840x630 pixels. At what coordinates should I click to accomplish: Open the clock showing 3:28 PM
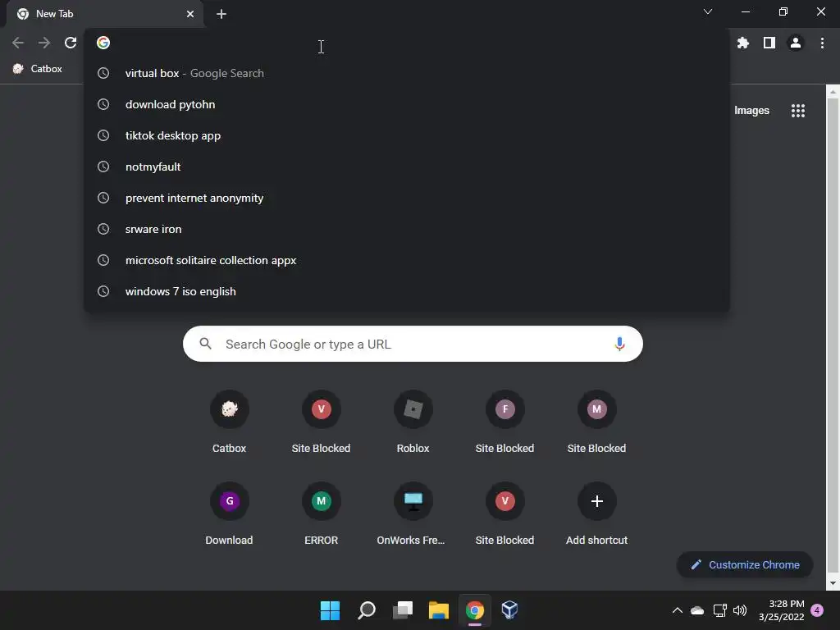click(x=781, y=610)
